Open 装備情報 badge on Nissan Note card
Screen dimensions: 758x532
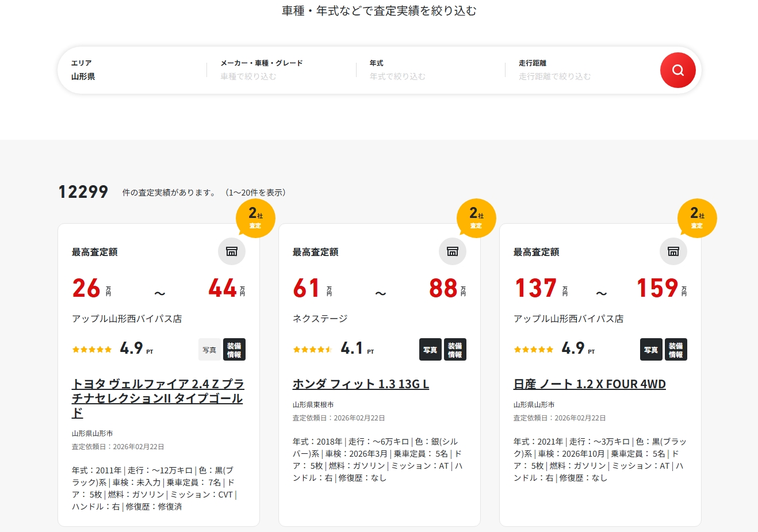[x=676, y=350]
